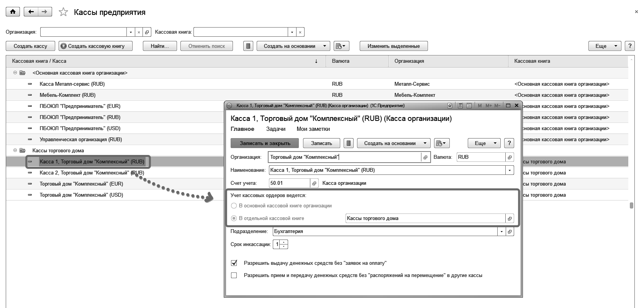644x308 pixels.
Task: Click Изменить выделенные button
Action: (394, 46)
